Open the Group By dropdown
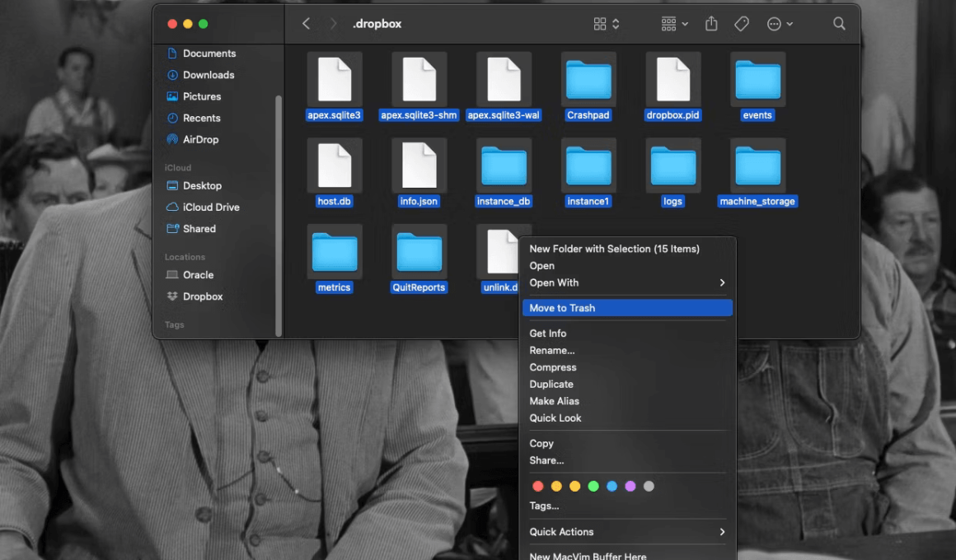 tap(675, 24)
